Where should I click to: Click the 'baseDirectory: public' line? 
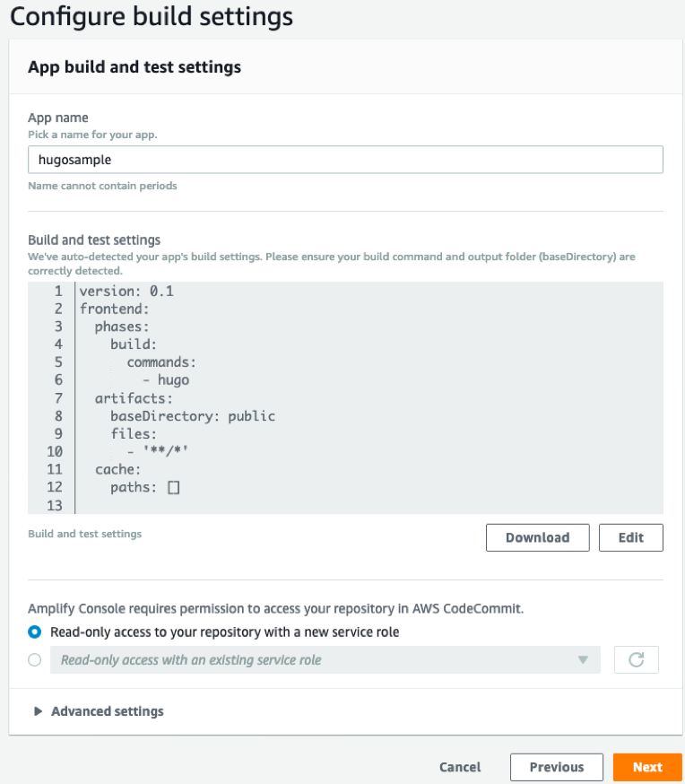click(x=192, y=416)
